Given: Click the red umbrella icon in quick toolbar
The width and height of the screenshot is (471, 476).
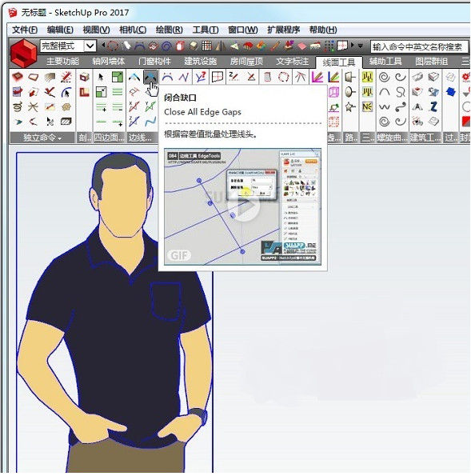Looking at the screenshot, I should [x=248, y=46].
